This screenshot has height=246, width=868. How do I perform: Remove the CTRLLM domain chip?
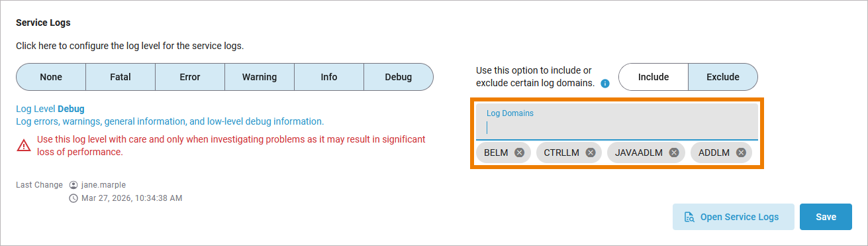[x=591, y=153]
